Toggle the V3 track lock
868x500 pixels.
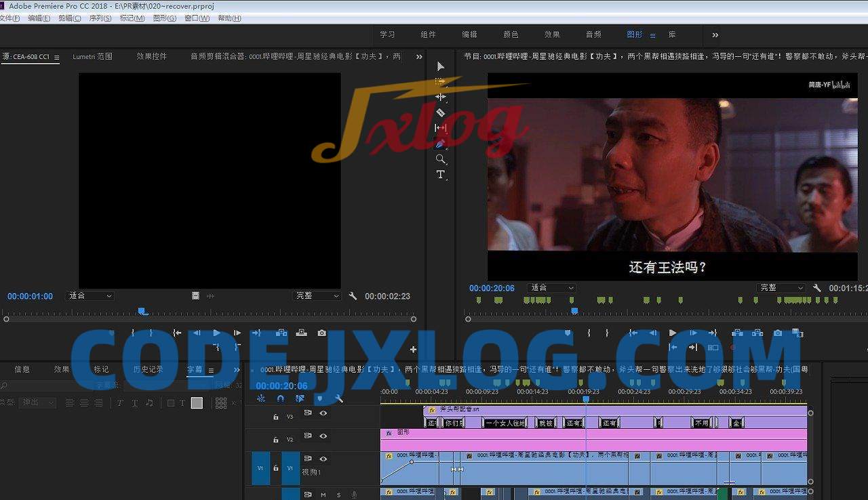tap(275, 417)
